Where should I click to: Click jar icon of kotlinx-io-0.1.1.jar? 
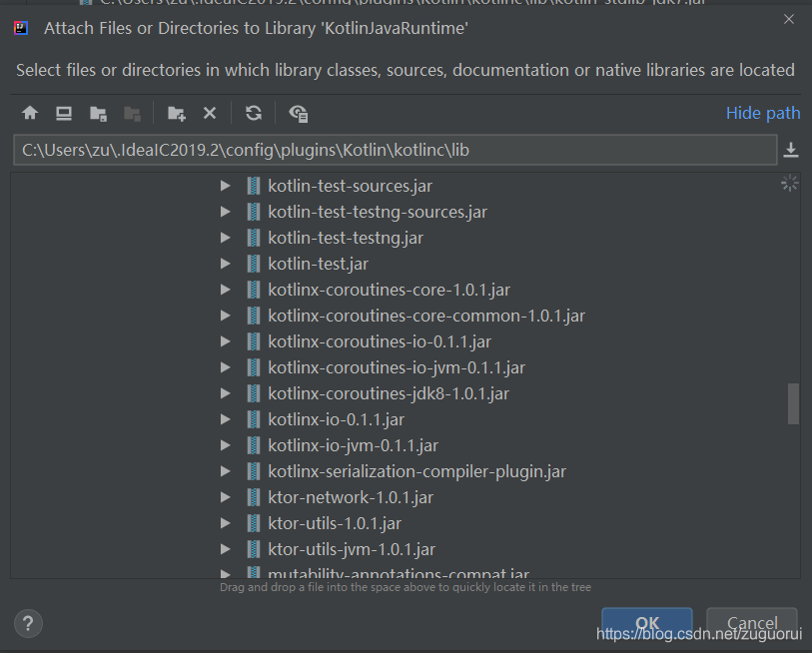point(254,419)
